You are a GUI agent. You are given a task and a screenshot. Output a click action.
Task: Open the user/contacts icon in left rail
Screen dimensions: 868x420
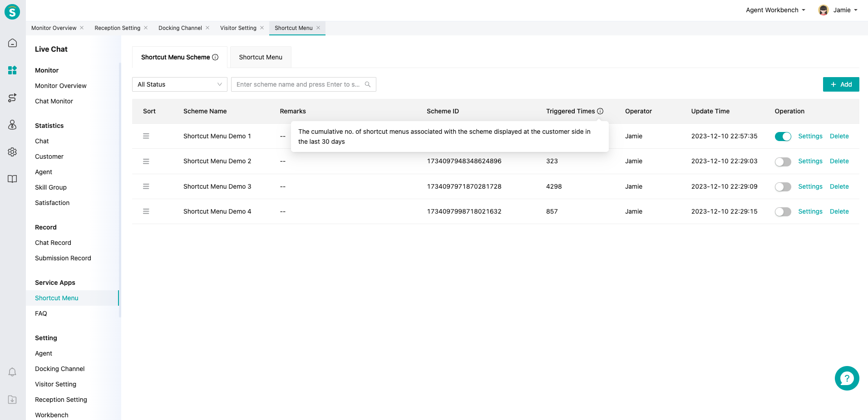[12, 125]
